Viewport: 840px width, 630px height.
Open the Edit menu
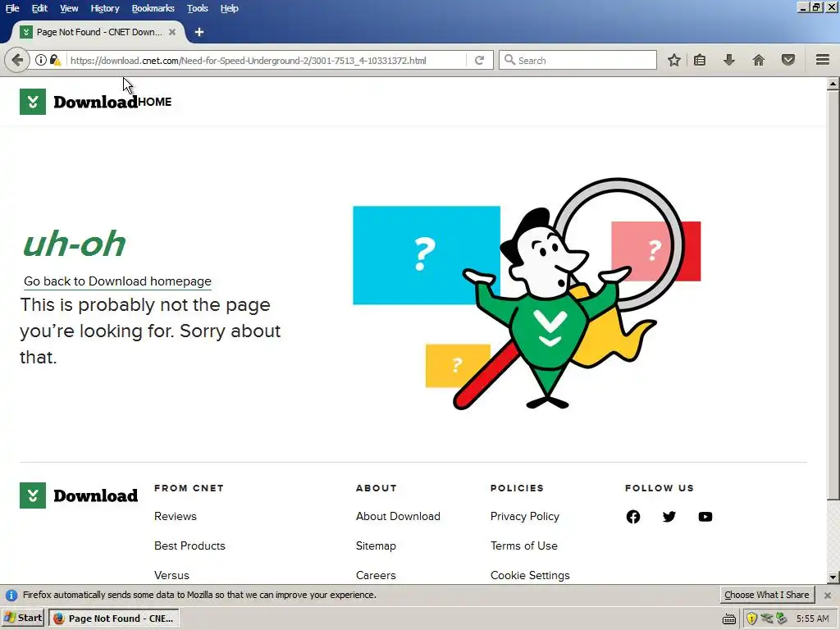39,8
